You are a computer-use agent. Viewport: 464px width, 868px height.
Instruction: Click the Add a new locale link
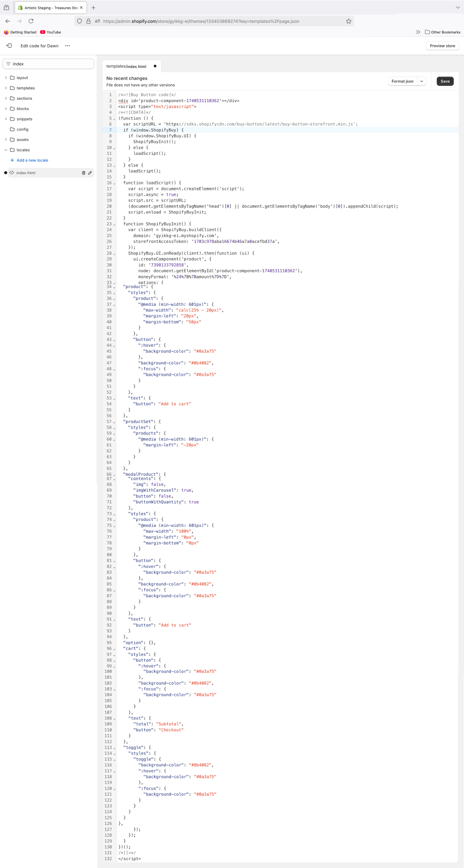32,160
